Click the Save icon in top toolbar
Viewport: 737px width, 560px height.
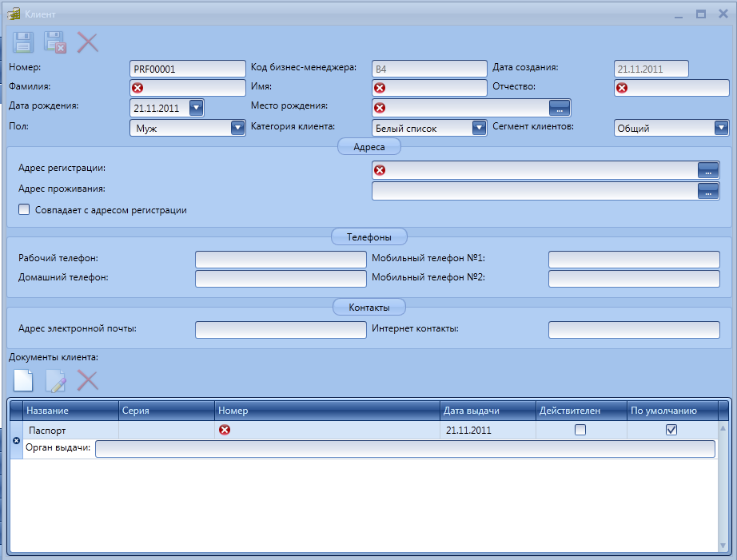click(x=22, y=42)
